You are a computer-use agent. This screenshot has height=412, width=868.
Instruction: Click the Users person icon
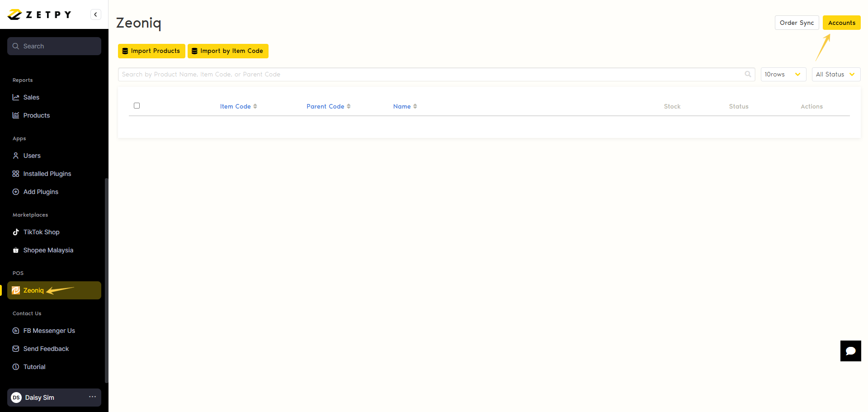(16, 156)
